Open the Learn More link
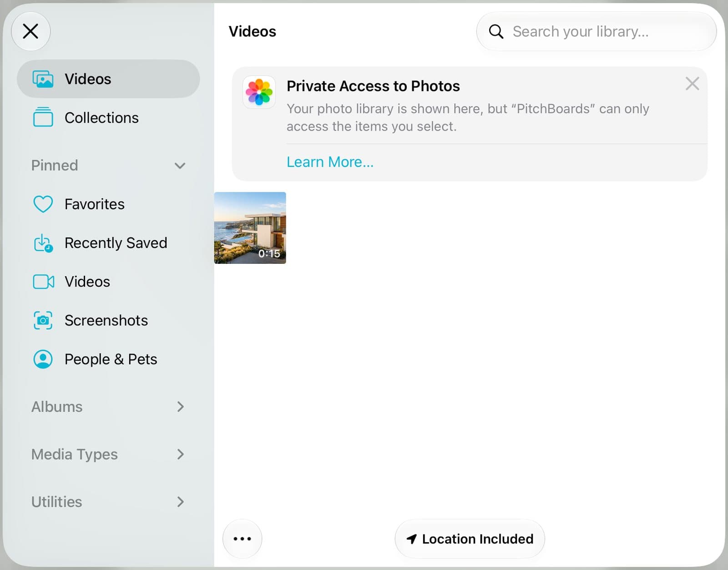The width and height of the screenshot is (728, 570). coord(330,162)
